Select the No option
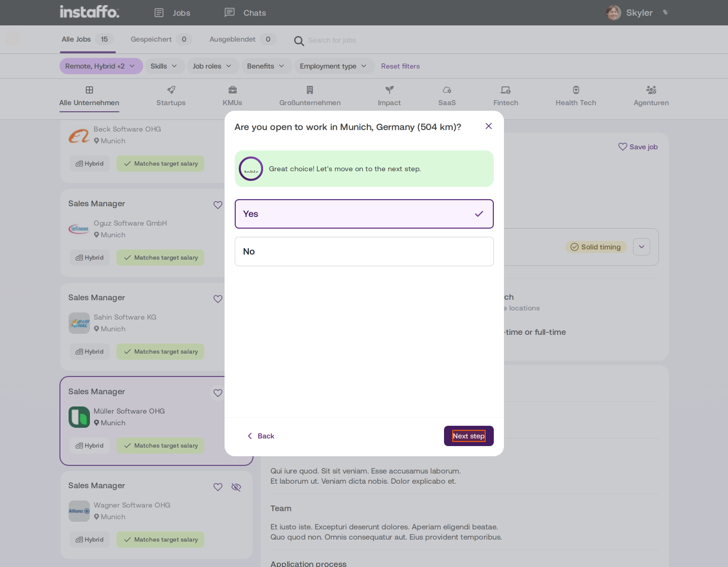 tap(364, 251)
